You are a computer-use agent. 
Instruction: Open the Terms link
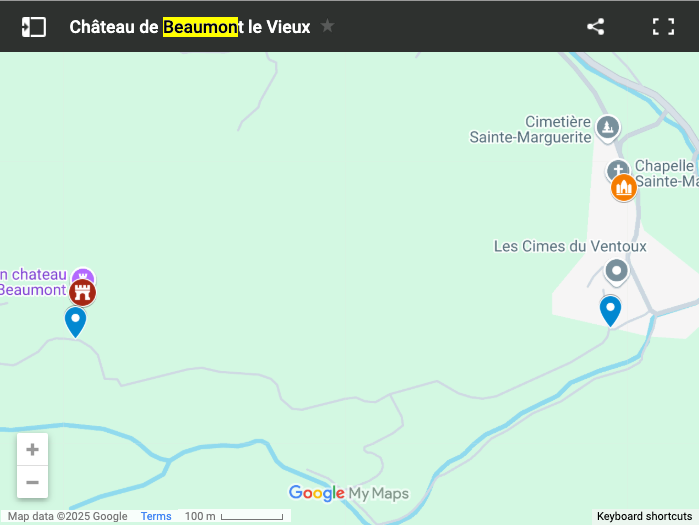(x=156, y=516)
